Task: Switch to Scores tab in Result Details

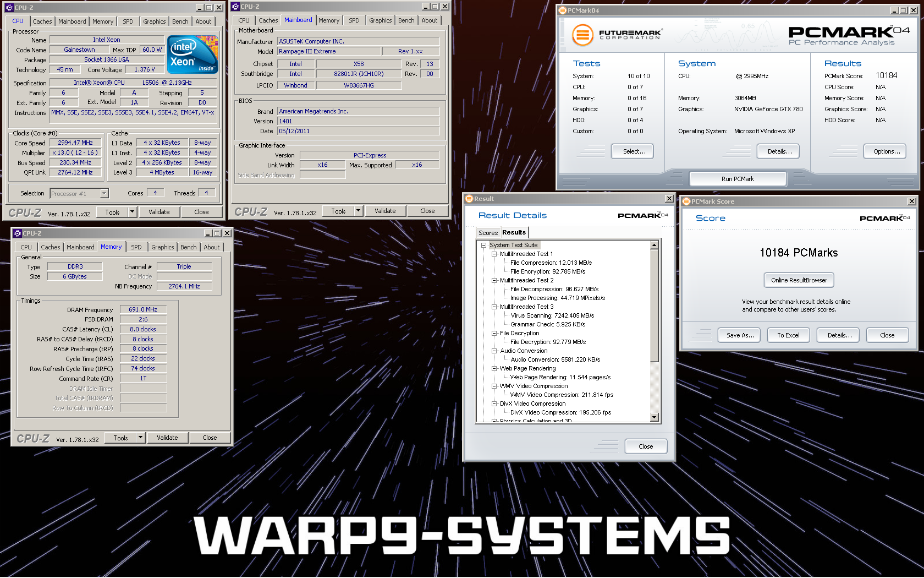Action: [488, 233]
